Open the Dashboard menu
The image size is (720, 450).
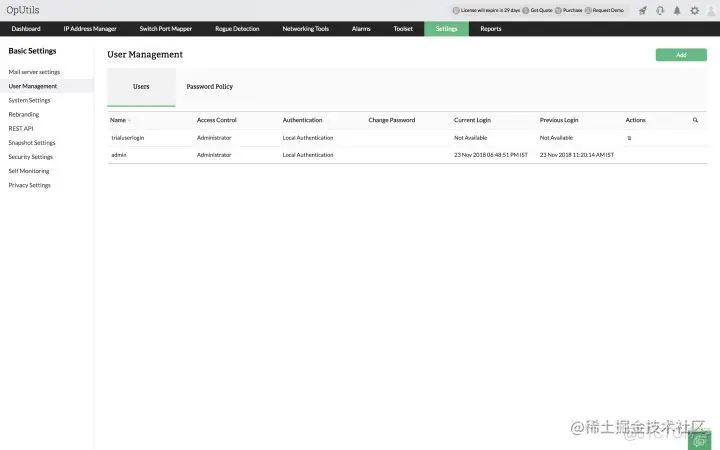pos(26,28)
